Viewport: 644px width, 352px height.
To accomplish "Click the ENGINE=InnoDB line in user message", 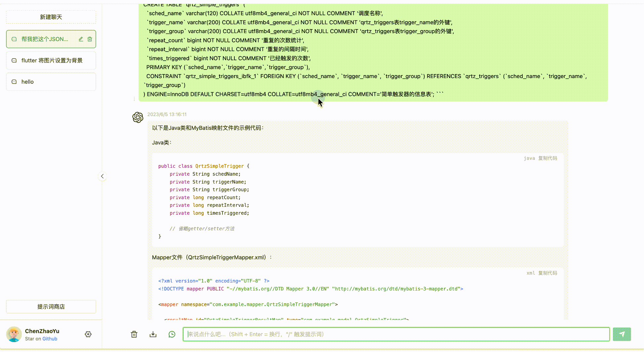I will click(x=294, y=94).
